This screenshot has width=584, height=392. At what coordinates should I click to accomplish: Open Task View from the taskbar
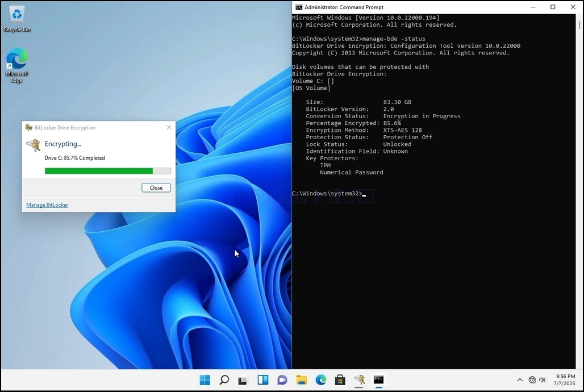243,380
